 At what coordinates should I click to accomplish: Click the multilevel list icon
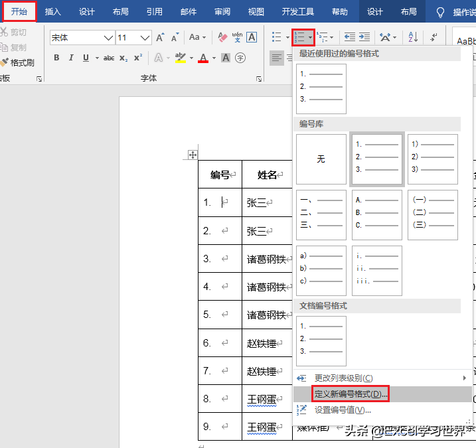pos(322,37)
